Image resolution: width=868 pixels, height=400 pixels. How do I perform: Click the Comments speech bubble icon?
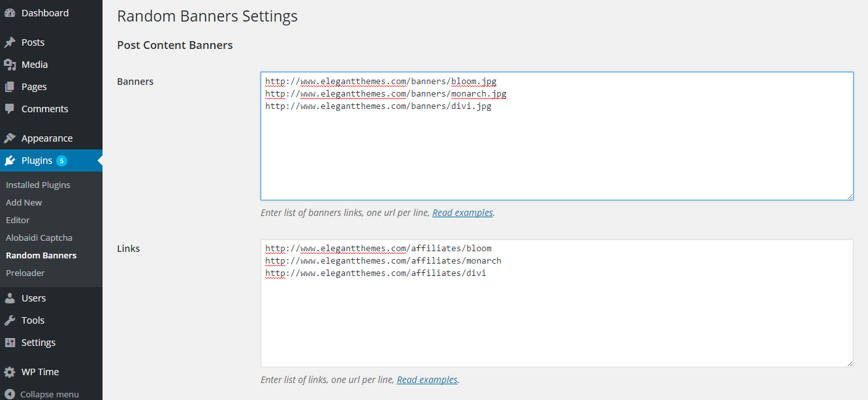click(x=10, y=109)
